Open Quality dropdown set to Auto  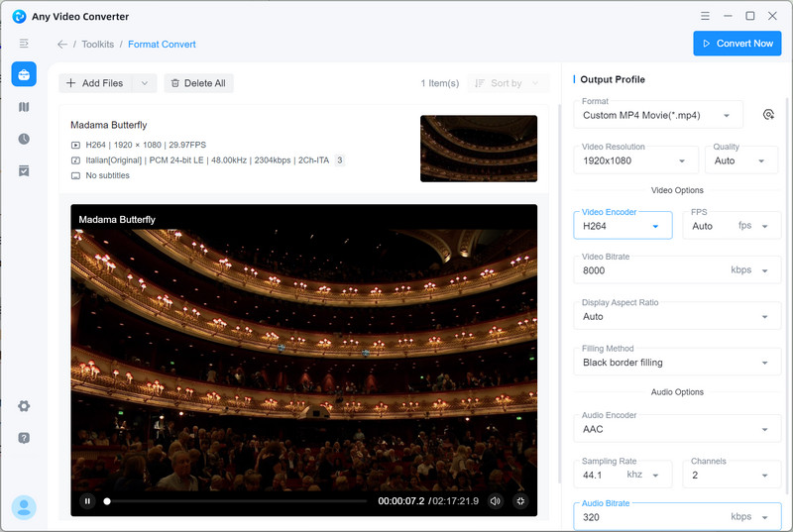pos(740,160)
